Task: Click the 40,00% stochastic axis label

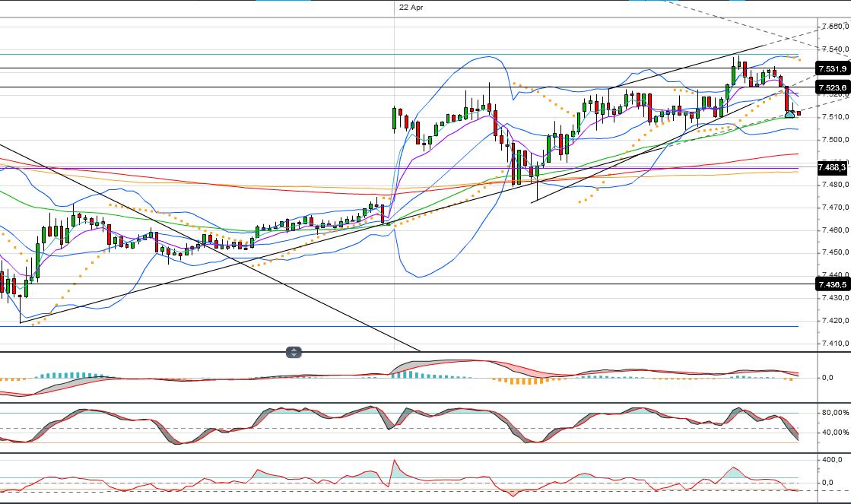Action: click(x=835, y=433)
